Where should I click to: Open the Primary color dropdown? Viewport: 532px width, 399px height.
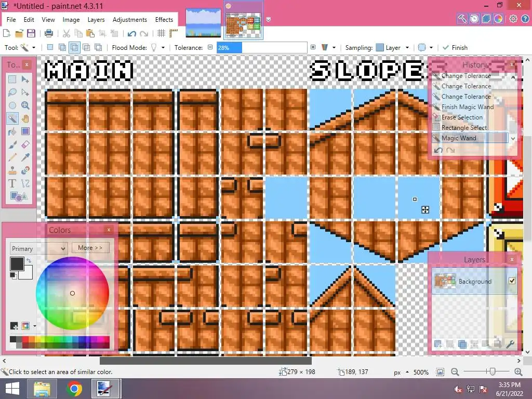click(x=38, y=248)
